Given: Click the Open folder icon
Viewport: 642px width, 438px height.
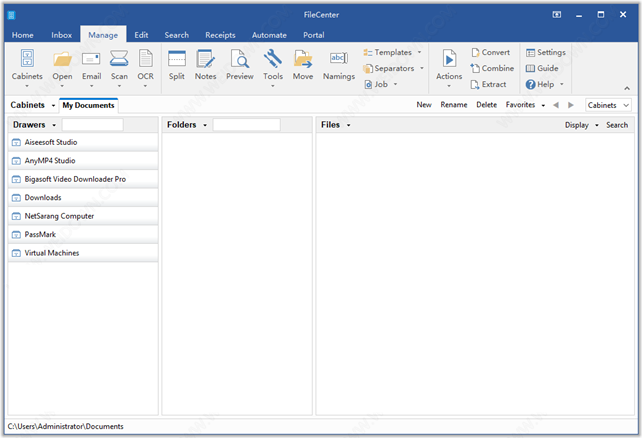Looking at the screenshot, I should (62, 59).
